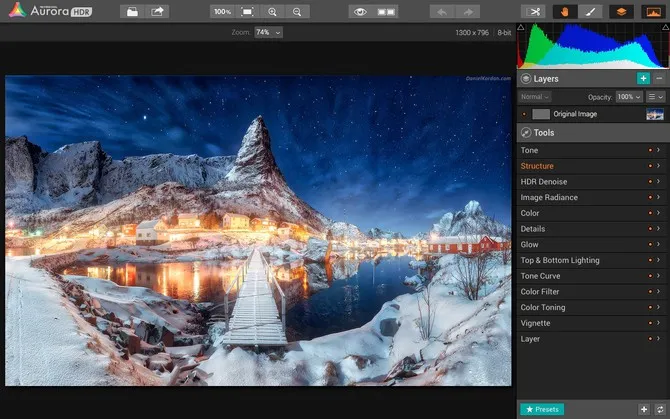Screen dimensions: 670x419
Task: Click the zoom out magnifier icon
Action: tap(296, 11)
